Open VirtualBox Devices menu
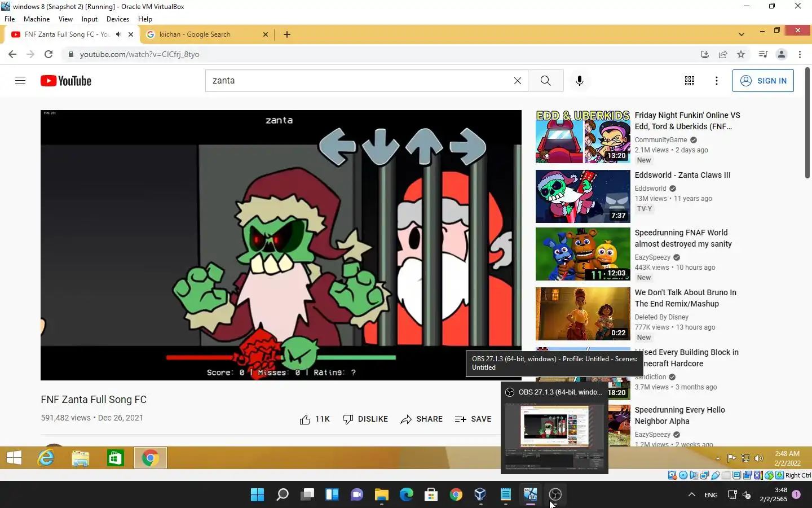812x508 pixels. 117,19
